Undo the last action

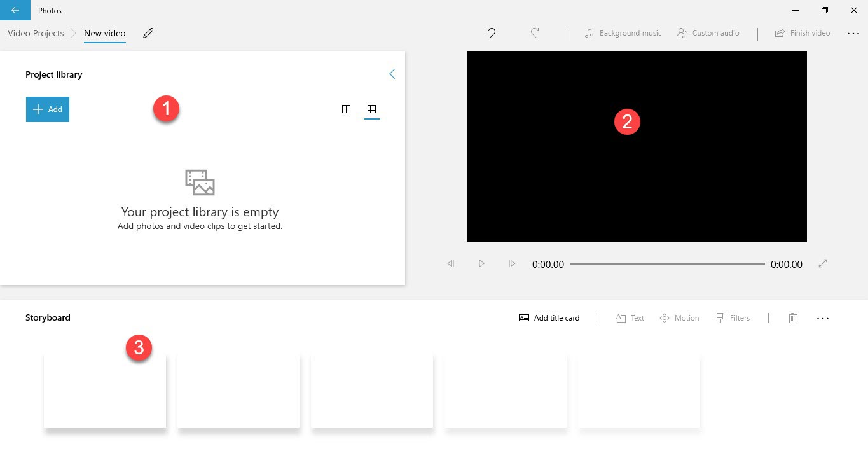point(492,33)
